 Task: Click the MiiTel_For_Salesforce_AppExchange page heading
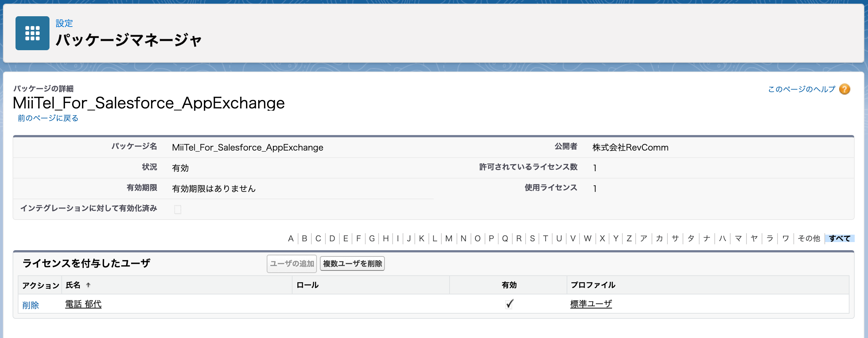click(x=149, y=103)
